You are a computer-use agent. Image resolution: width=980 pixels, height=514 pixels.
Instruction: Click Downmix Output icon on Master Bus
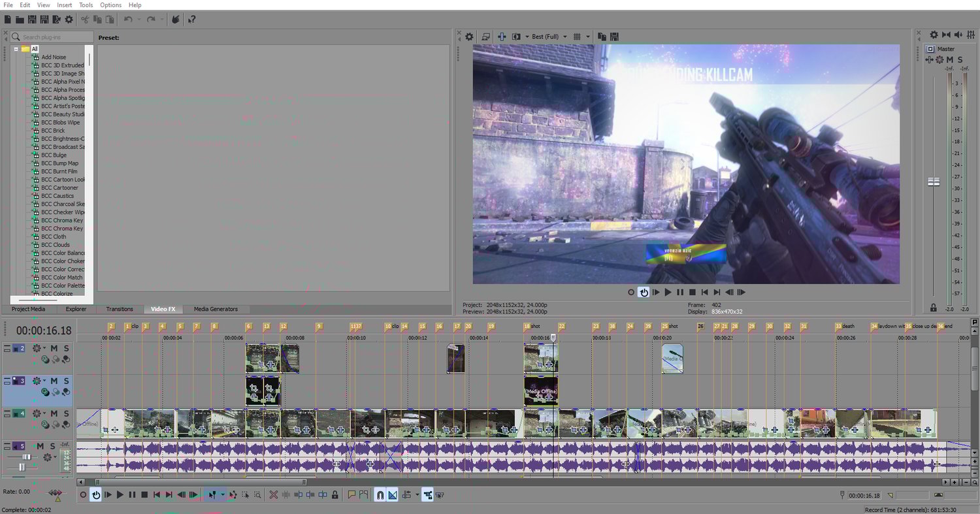946,35
